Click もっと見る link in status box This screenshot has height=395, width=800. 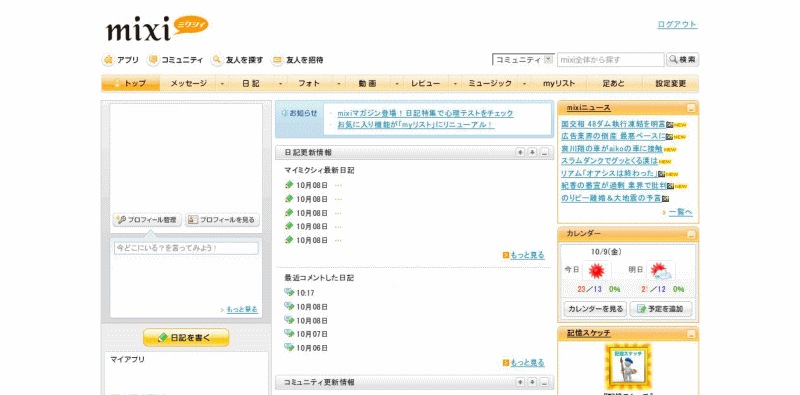coord(242,310)
